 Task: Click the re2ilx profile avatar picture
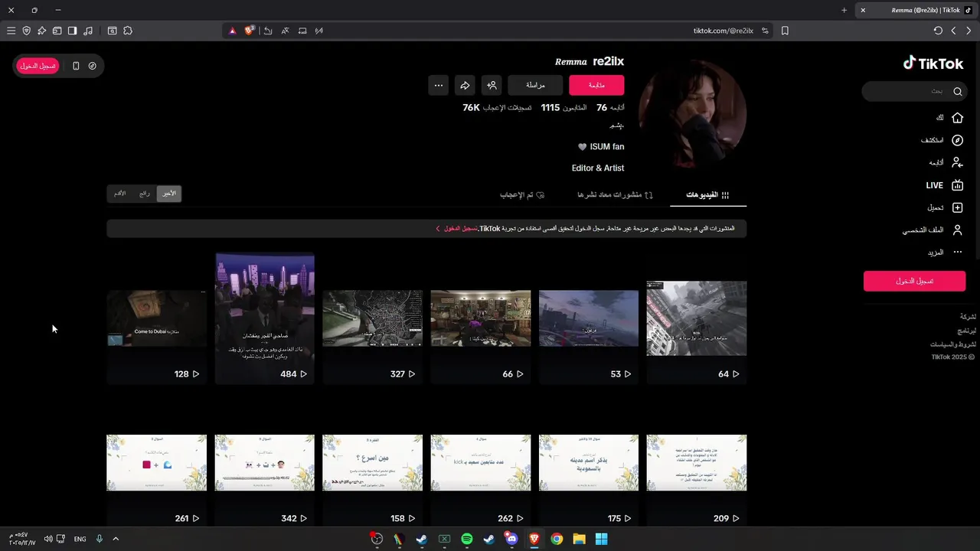(692, 113)
